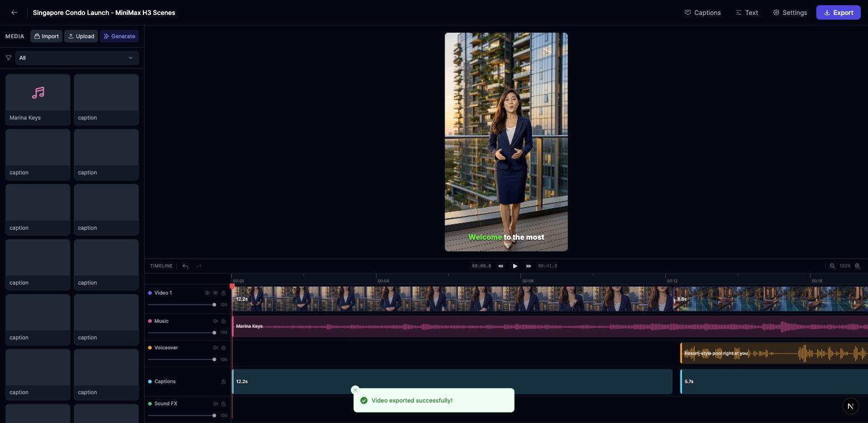868x423 pixels.
Task: Click the 00:12 mark on timeline ruler
Action: click(x=672, y=281)
